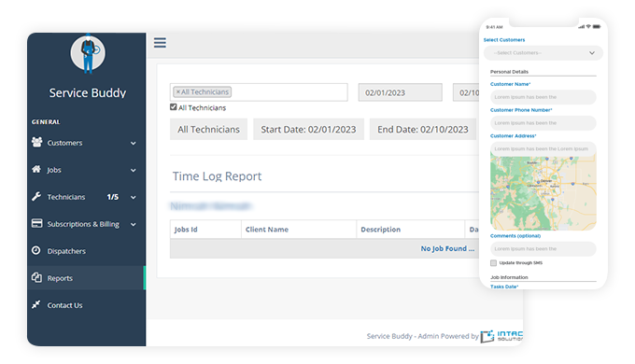Click the technicians multi-select field
This screenshot has height=364, width=635.
pyautogui.click(x=259, y=92)
